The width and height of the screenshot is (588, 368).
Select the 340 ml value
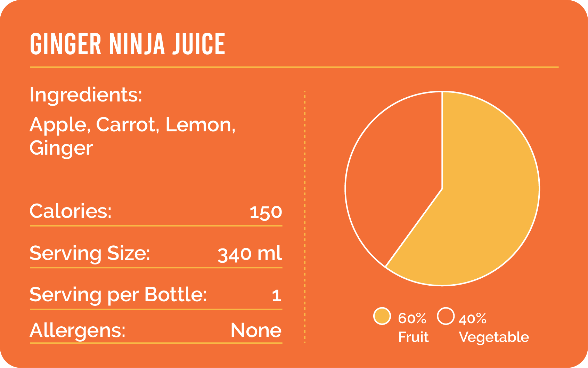pyautogui.click(x=250, y=254)
